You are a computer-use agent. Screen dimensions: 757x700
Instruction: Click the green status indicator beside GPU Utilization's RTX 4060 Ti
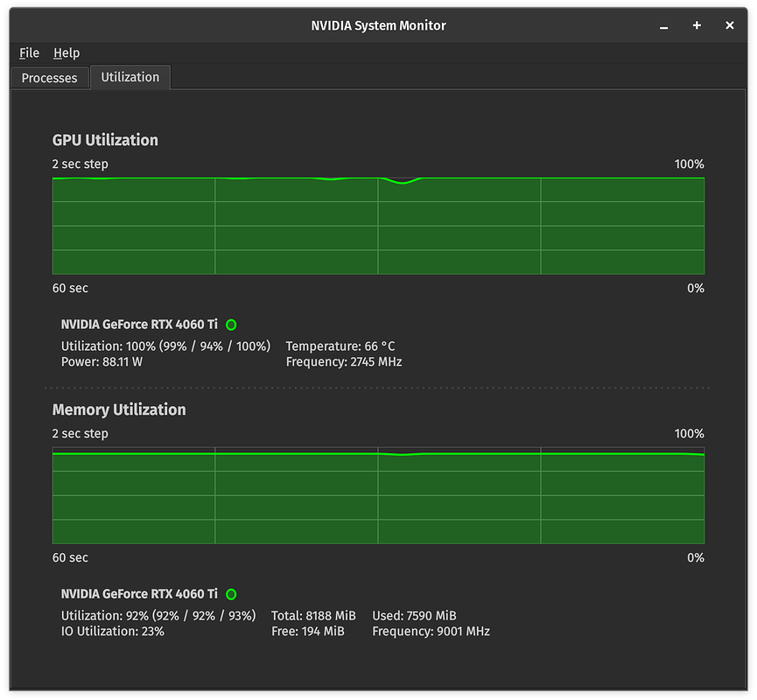pyautogui.click(x=231, y=324)
